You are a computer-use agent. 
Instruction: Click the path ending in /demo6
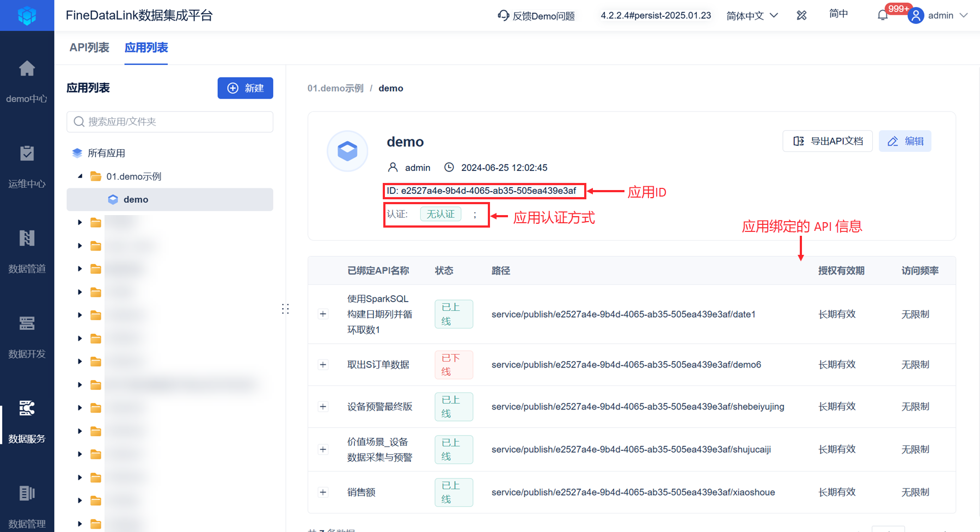(626, 365)
